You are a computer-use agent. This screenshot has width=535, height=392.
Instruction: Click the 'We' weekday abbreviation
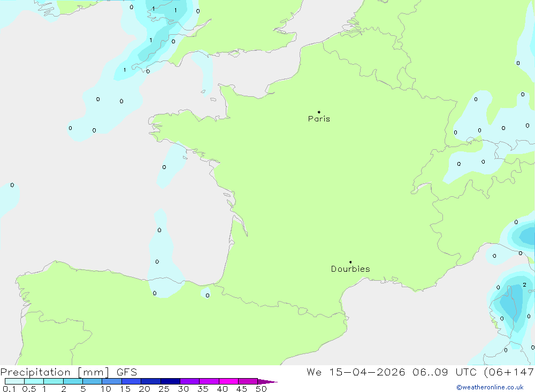click(314, 372)
